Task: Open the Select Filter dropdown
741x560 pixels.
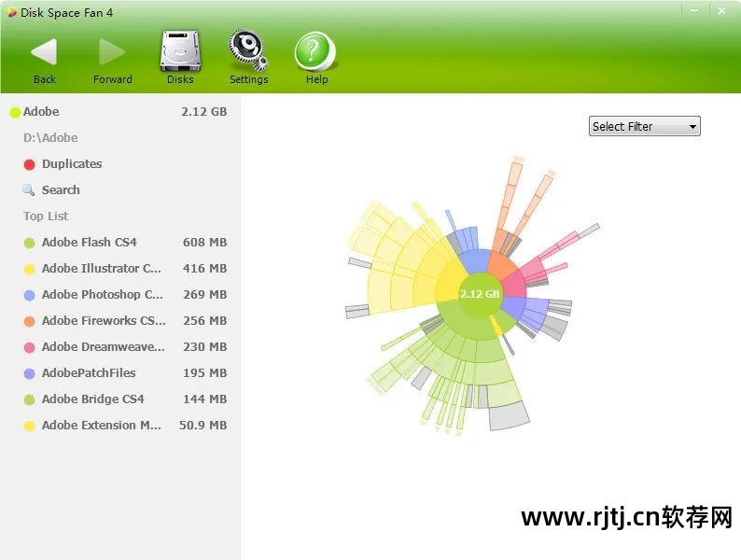Action: point(644,126)
